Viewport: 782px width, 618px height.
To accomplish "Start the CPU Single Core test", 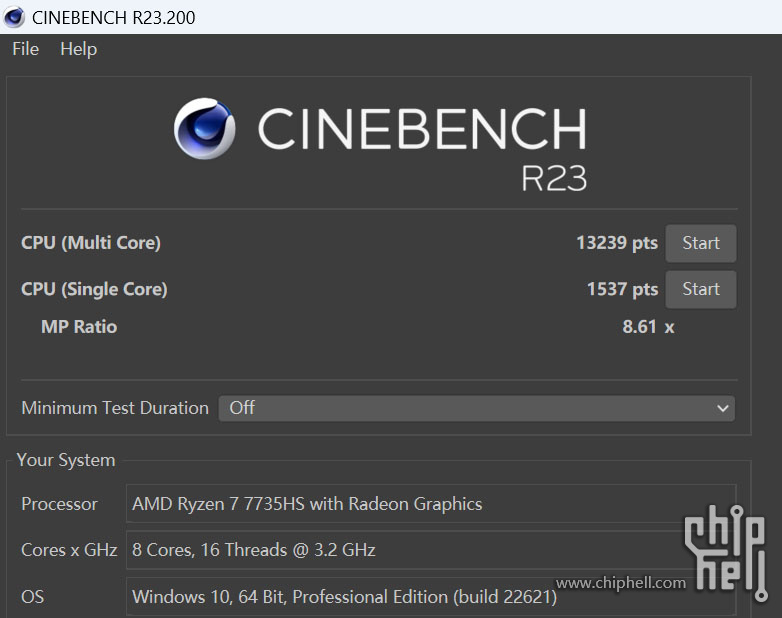I will [x=701, y=289].
